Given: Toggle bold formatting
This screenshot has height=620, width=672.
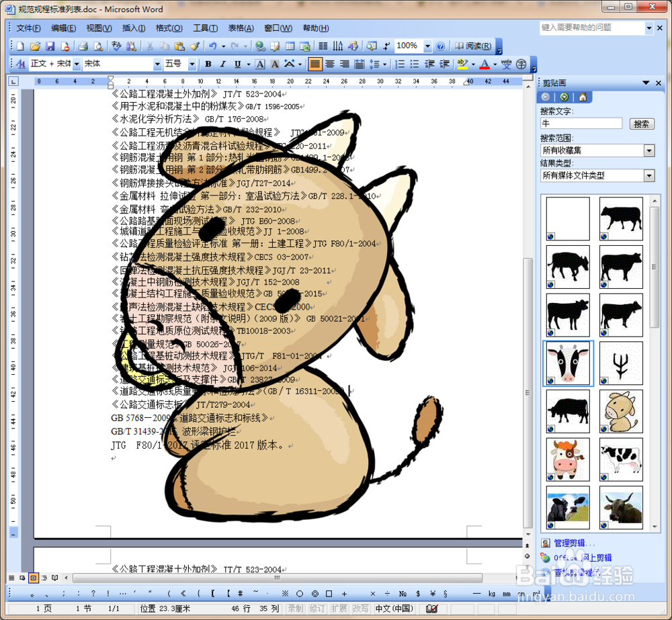Looking at the screenshot, I should 208,64.
